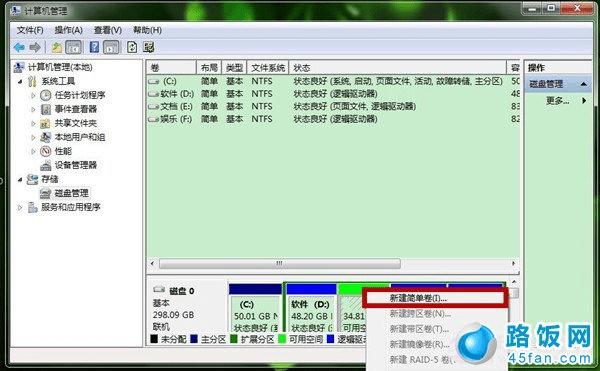Click the 软件 (D:) volume drive icon
Screen dimensions: 600x371
click(153, 94)
